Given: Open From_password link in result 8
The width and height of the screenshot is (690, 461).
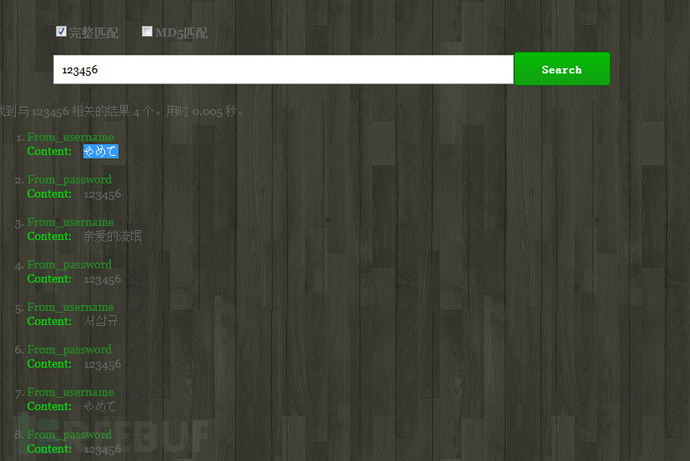Looking at the screenshot, I should 70,435.
